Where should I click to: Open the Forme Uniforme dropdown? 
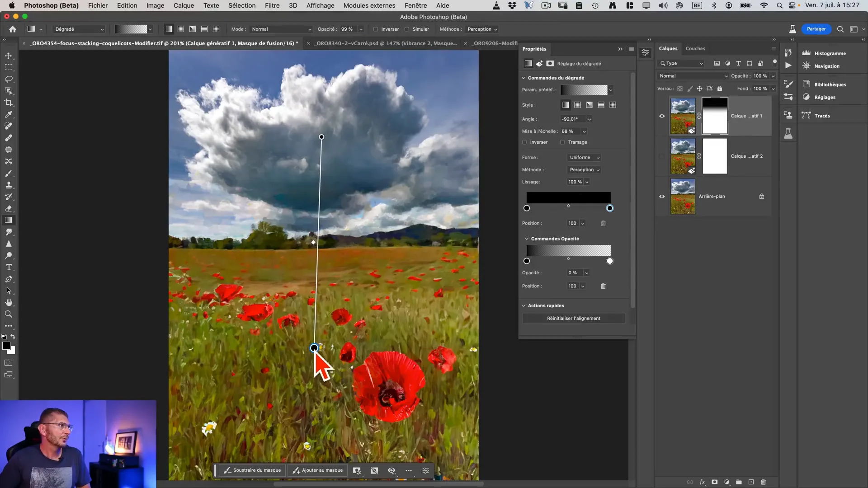(x=584, y=157)
